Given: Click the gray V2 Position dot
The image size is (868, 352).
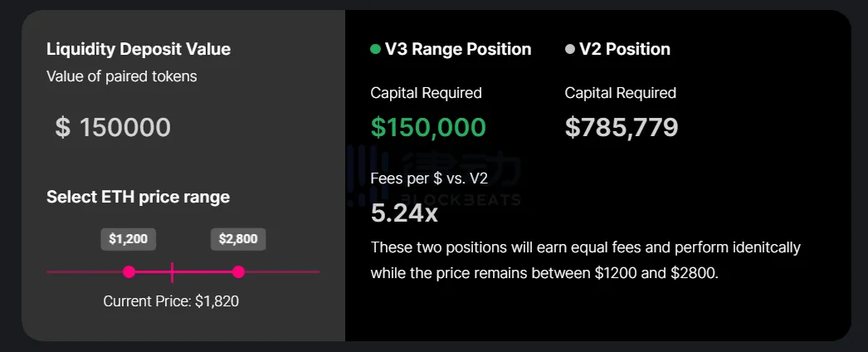Looking at the screenshot, I should pos(569,50).
